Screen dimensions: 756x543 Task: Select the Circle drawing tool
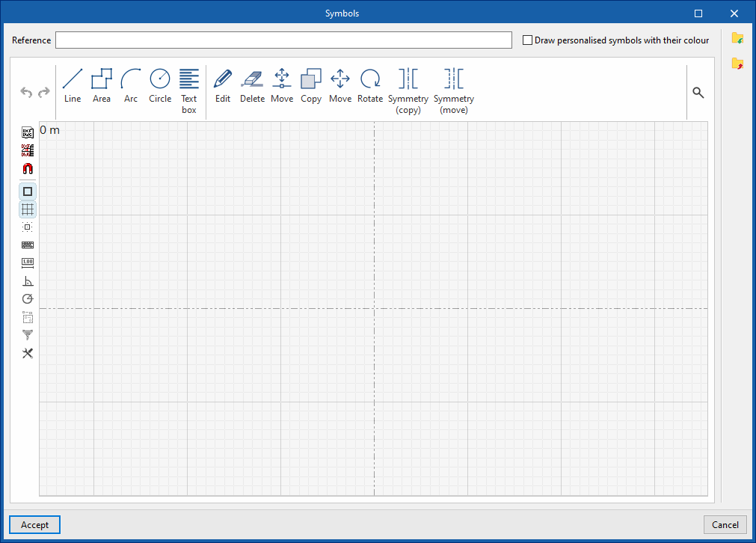[160, 86]
